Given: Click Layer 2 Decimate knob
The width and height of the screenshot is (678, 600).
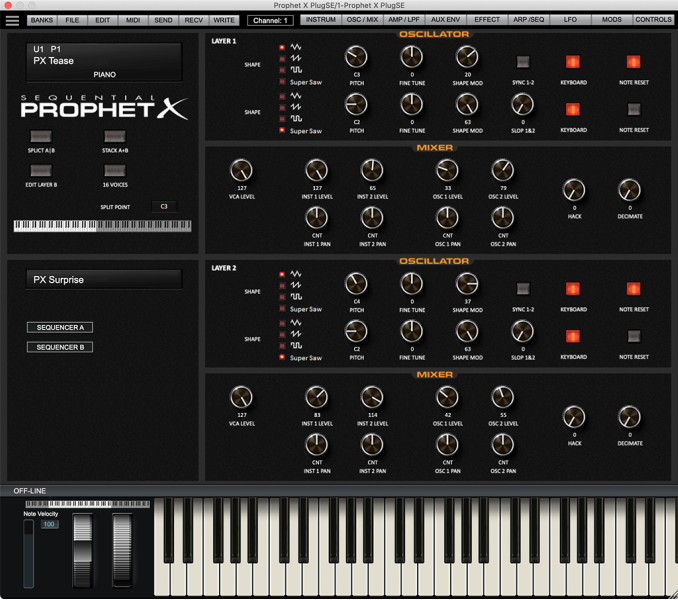Looking at the screenshot, I should point(629,417).
